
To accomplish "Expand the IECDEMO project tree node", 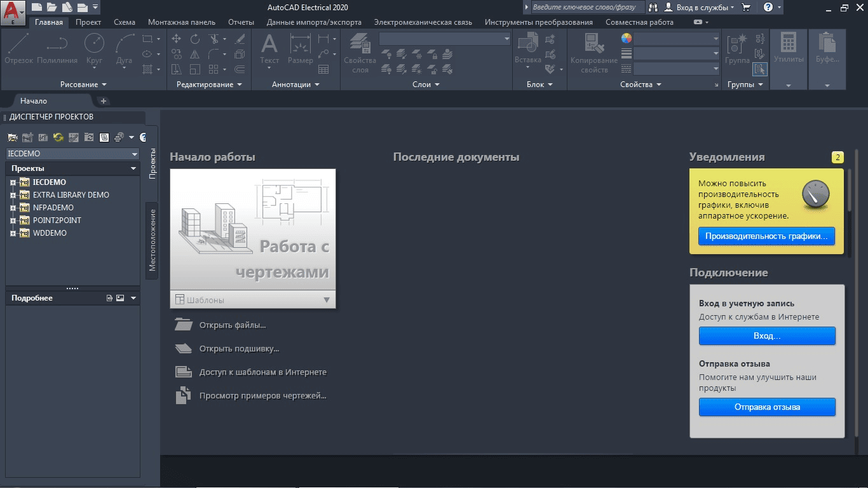I will click(13, 182).
